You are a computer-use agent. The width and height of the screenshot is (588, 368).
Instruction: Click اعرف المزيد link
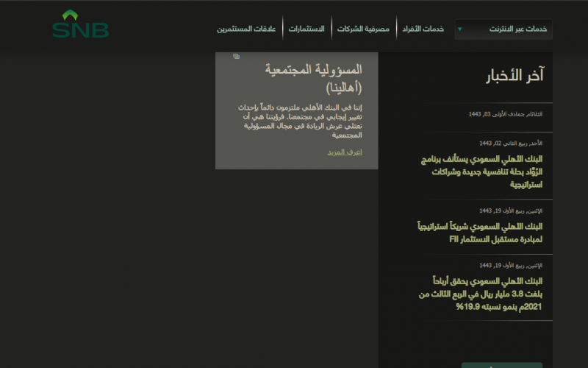click(x=345, y=152)
